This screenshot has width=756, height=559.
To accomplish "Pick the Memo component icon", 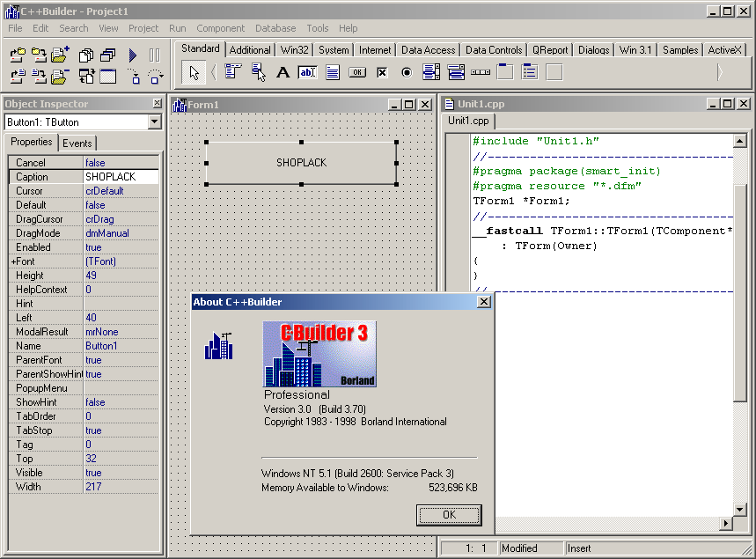I will [x=333, y=72].
